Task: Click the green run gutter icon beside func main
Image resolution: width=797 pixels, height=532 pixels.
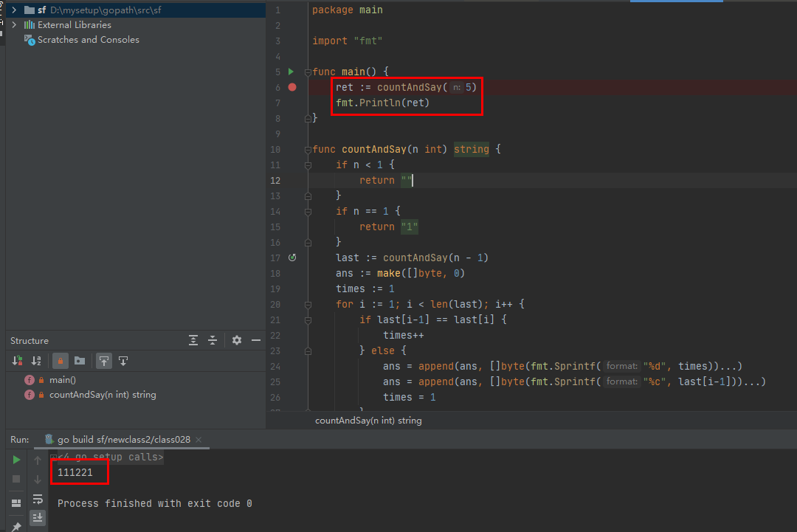Action: click(x=291, y=72)
